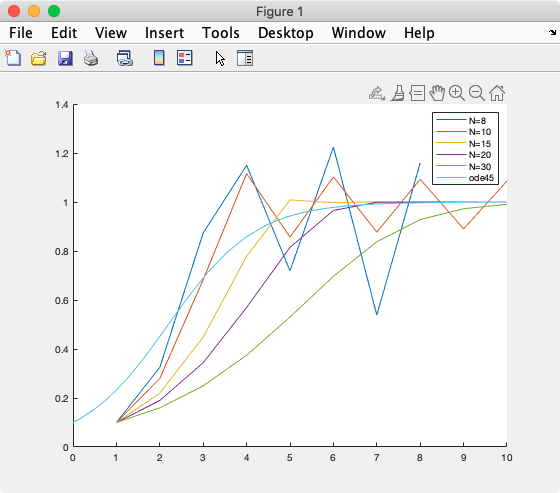Image resolution: width=560 pixels, height=493 pixels.
Task: Open the View menu
Action: pos(111,33)
